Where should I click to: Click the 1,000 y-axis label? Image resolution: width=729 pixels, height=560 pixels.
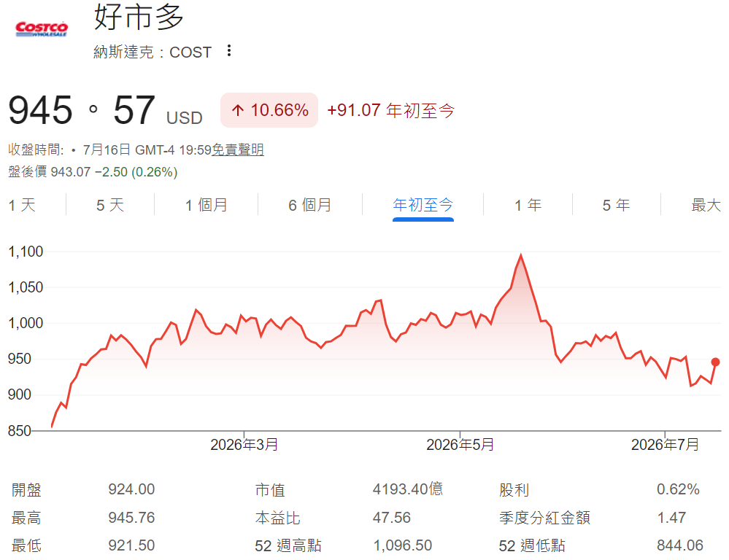click(26, 323)
